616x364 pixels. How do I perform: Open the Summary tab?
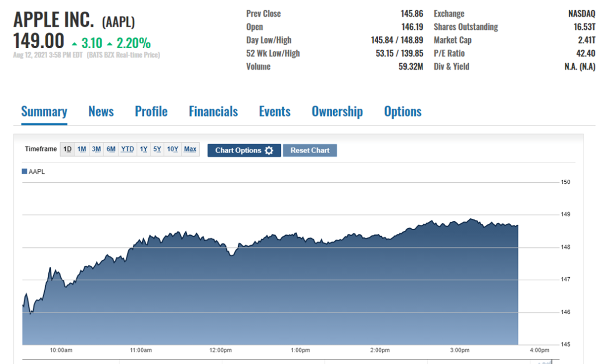tap(44, 111)
